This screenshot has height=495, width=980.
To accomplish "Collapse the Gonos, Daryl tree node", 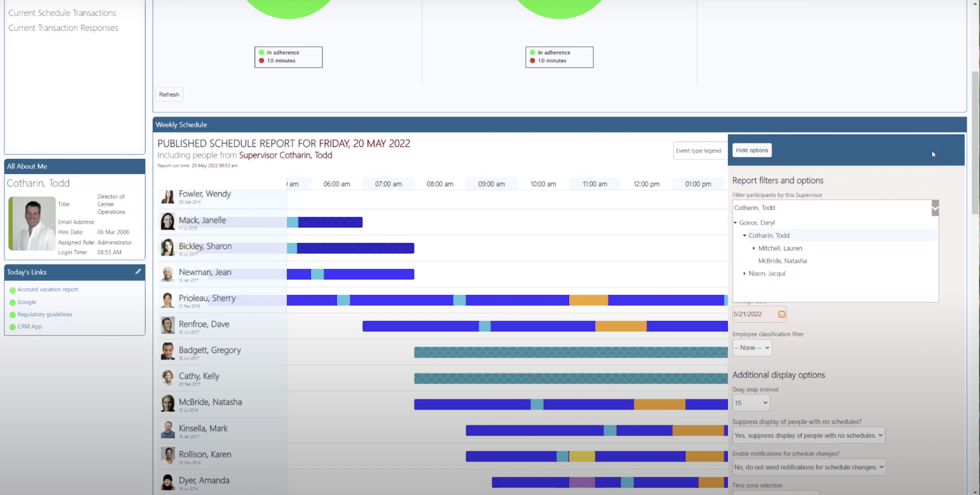I will [735, 223].
